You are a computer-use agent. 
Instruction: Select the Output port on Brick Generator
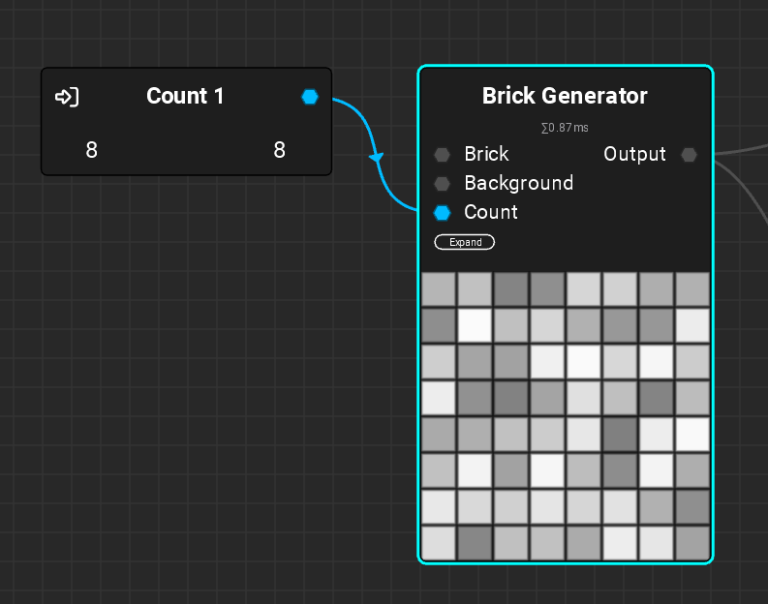click(x=689, y=155)
